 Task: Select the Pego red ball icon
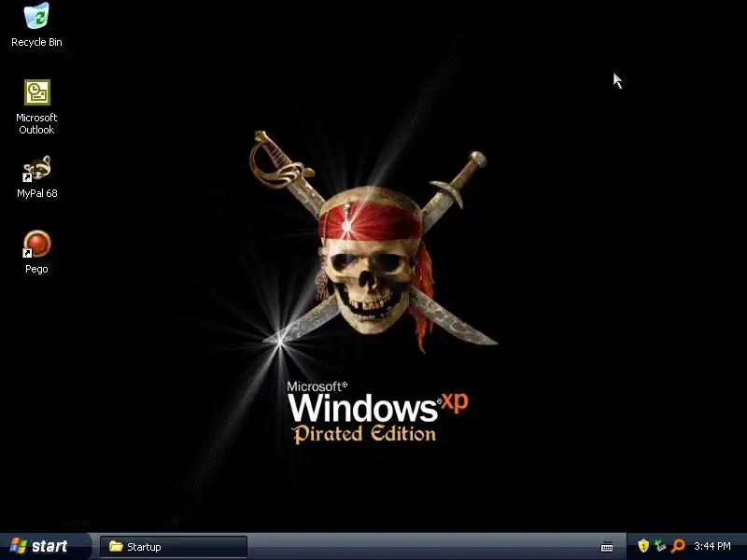[x=36, y=245]
